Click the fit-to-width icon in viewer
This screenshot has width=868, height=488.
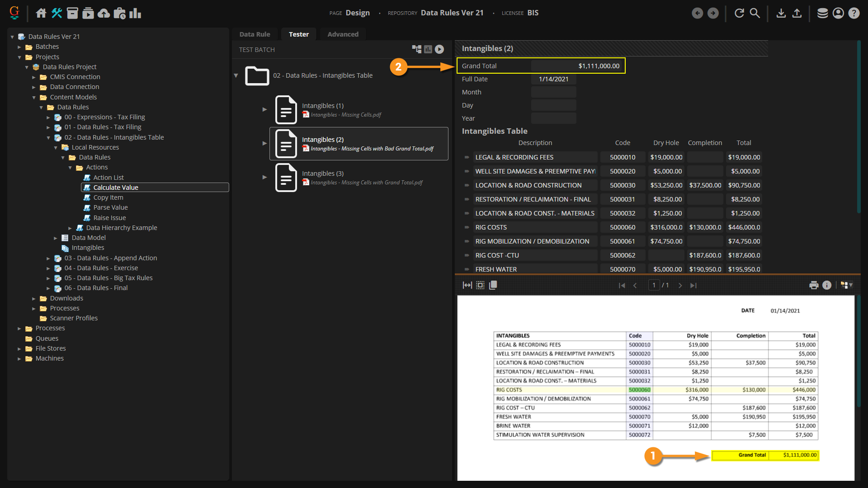click(467, 285)
